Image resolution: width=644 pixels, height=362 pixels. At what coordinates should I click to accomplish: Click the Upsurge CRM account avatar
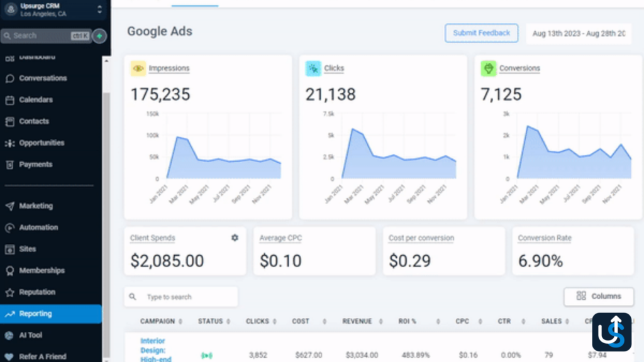point(11,9)
